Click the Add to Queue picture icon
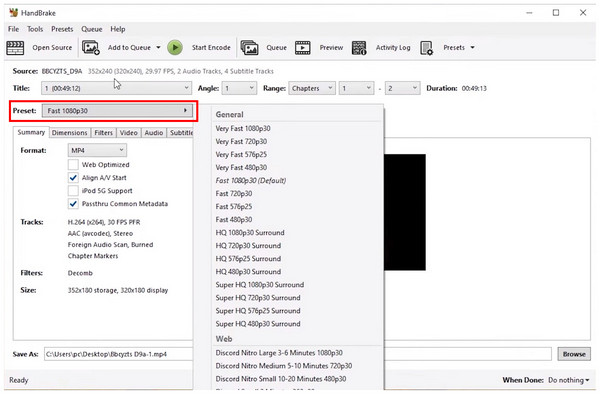This screenshot has height=394, width=600. click(x=91, y=48)
